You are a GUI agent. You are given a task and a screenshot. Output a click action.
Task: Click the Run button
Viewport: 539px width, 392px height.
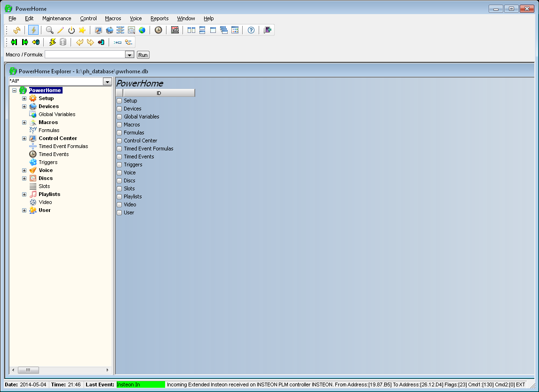point(143,55)
